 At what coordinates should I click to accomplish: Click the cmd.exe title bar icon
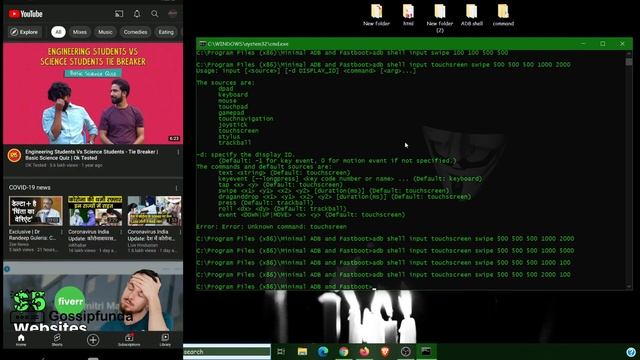202,44
